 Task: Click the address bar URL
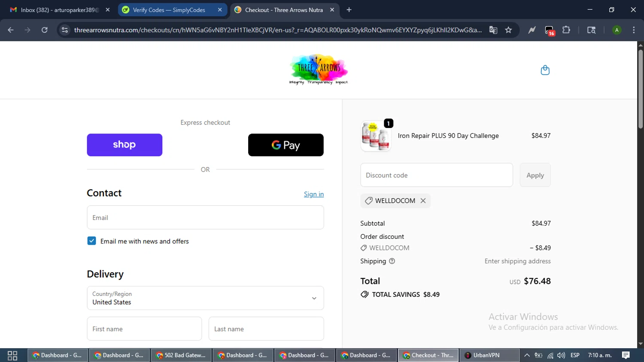[278, 30]
